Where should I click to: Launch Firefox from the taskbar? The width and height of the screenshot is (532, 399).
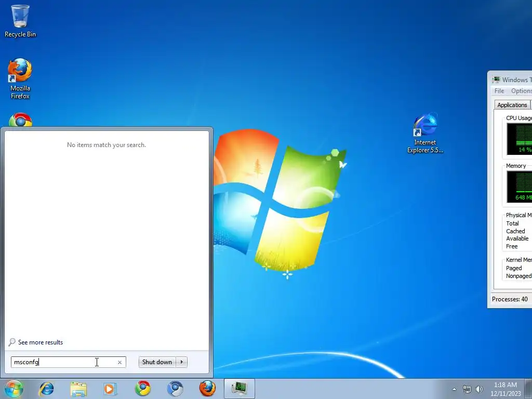[207, 389]
